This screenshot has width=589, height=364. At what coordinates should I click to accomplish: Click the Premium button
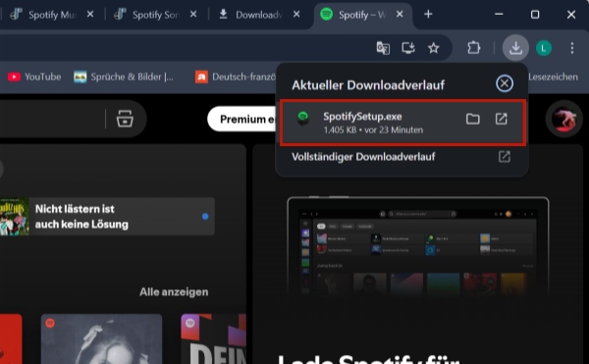click(x=241, y=119)
